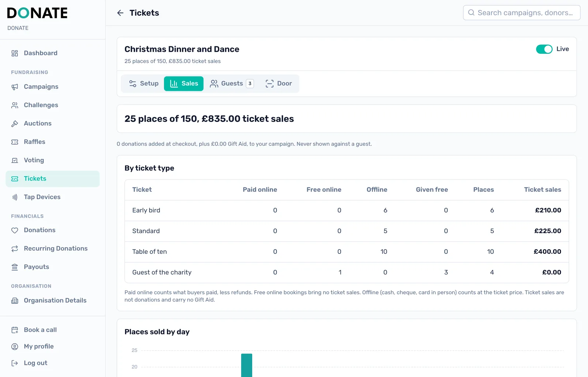Open Tickets in the sidebar
Screen dimensions: 588x377
(53, 179)
